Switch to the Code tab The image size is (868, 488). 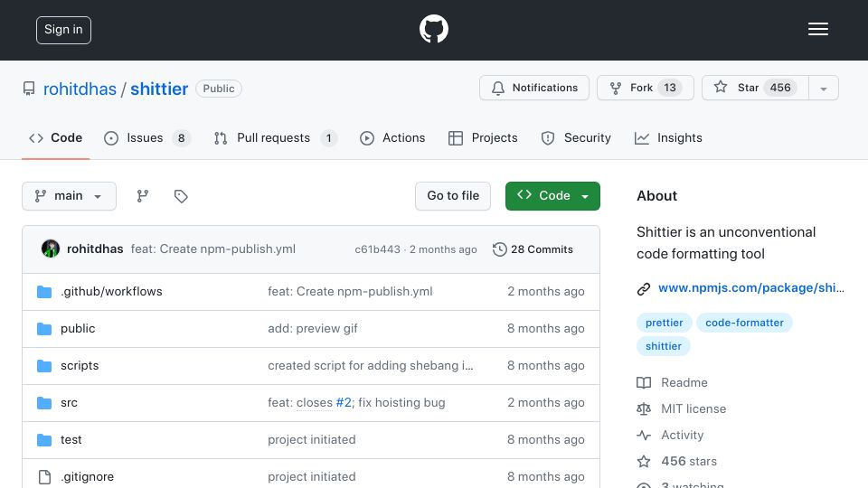pyautogui.click(x=55, y=137)
